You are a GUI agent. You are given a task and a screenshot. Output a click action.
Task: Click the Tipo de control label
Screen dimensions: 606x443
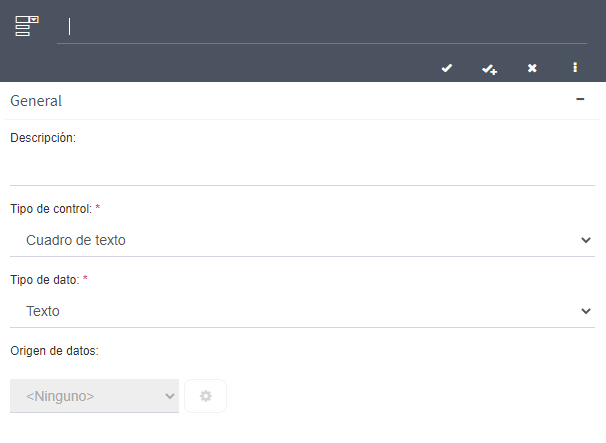click(51, 209)
